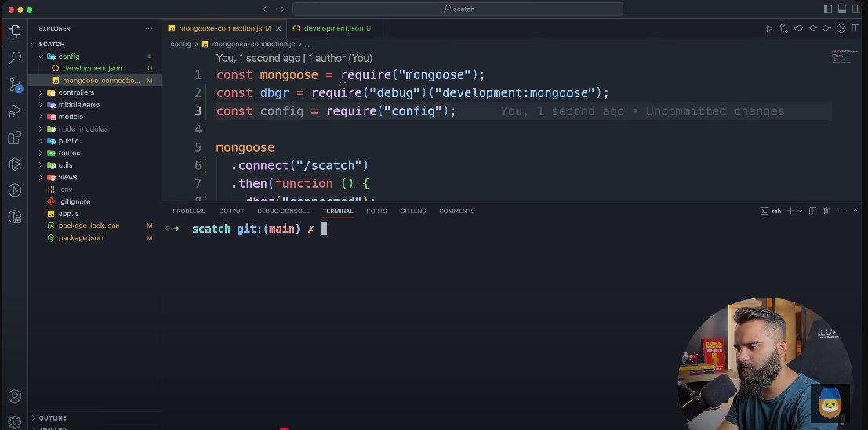Open changes compare icon in editor toolbar

point(784,28)
